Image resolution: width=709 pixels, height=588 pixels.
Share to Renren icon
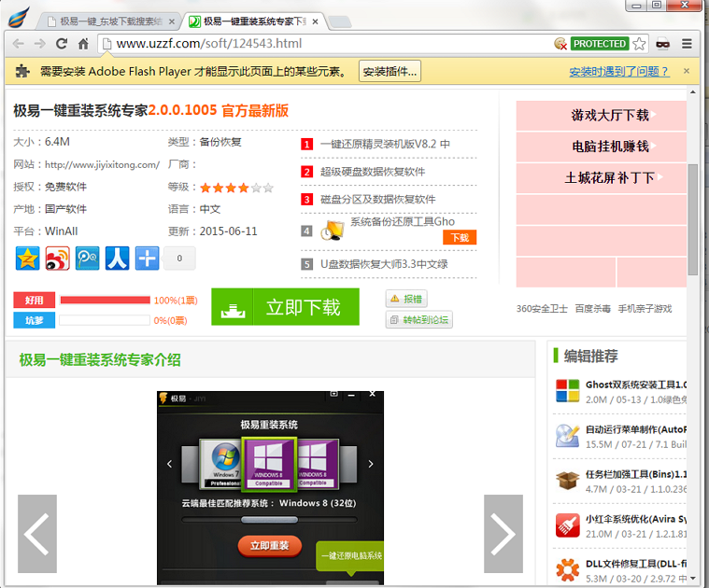(117, 259)
